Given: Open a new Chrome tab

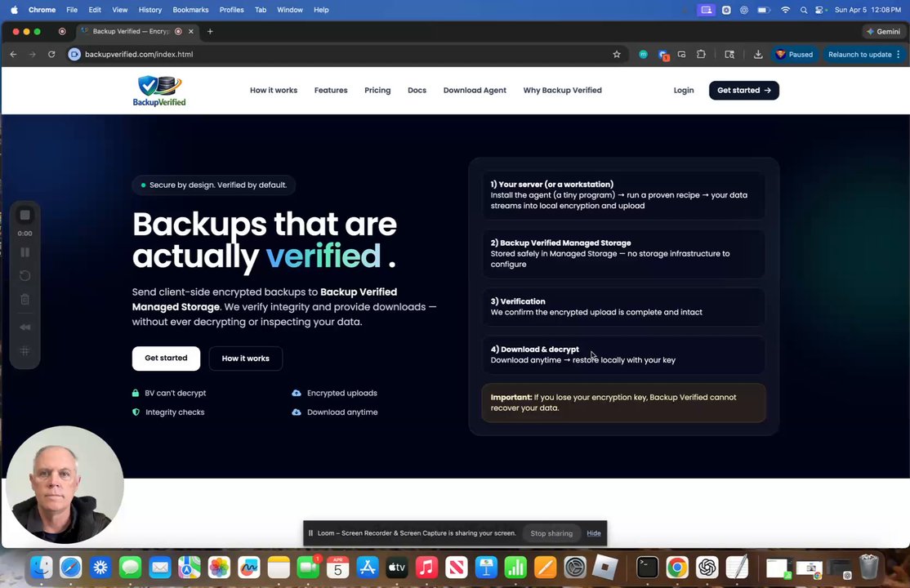Looking at the screenshot, I should [x=210, y=31].
